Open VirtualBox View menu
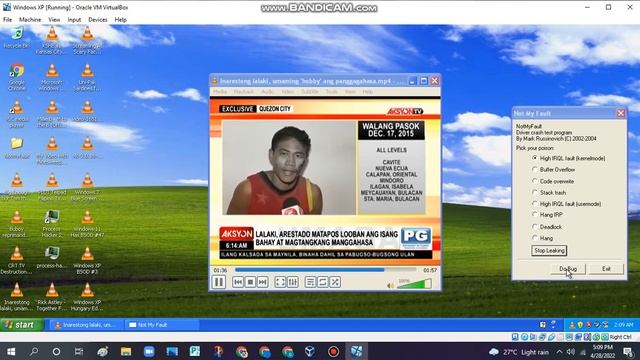The height and width of the screenshot is (360, 640). pyautogui.click(x=54, y=20)
